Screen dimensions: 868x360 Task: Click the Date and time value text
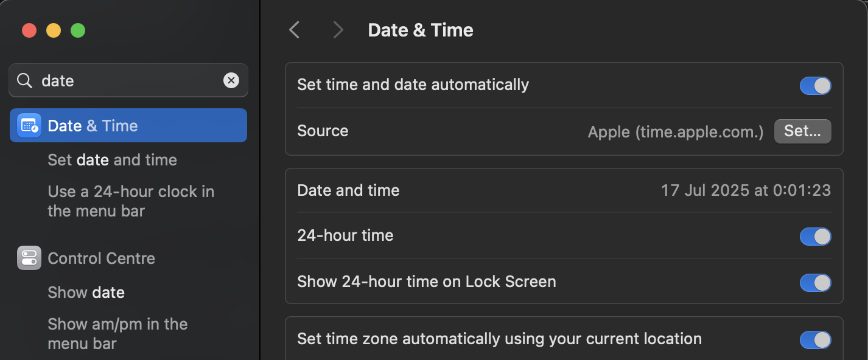pos(746,190)
